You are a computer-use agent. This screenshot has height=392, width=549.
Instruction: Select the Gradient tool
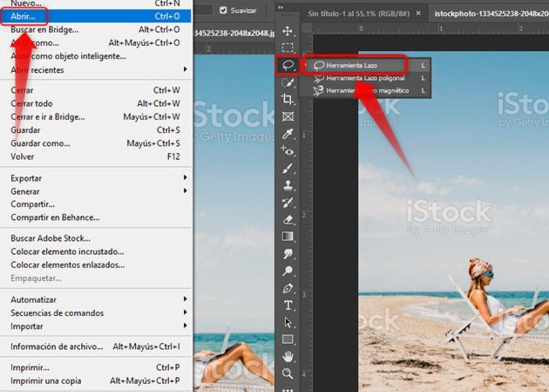coord(287,237)
